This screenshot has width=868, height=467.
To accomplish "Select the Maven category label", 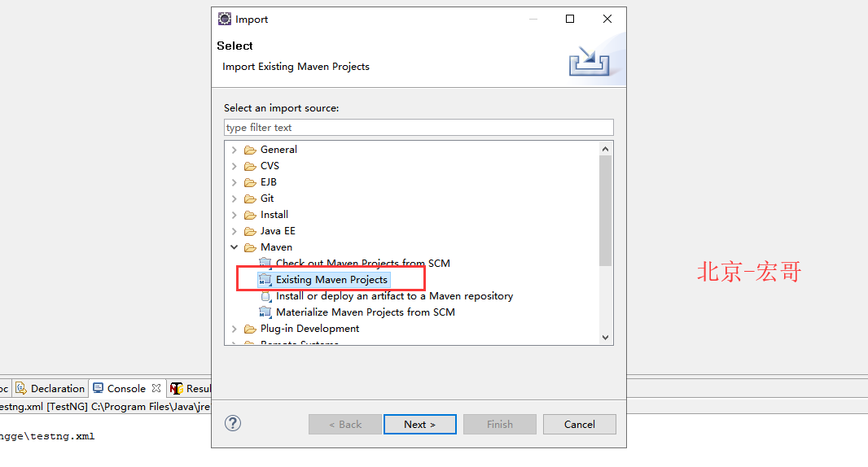I will point(276,247).
